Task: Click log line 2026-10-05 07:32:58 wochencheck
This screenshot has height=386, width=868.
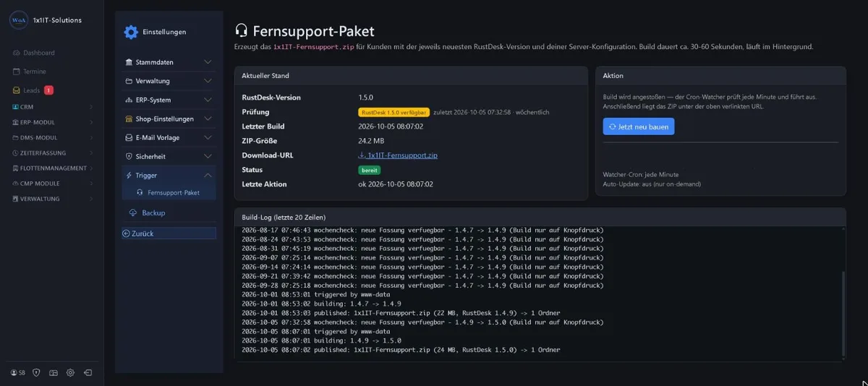Action: coord(422,322)
